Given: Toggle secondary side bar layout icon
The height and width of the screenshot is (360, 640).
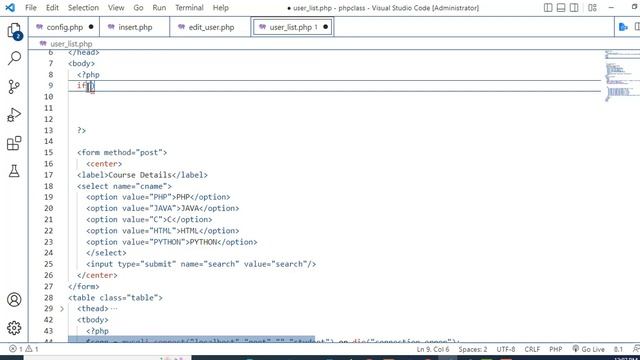Looking at the screenshot, I should 574,7.
